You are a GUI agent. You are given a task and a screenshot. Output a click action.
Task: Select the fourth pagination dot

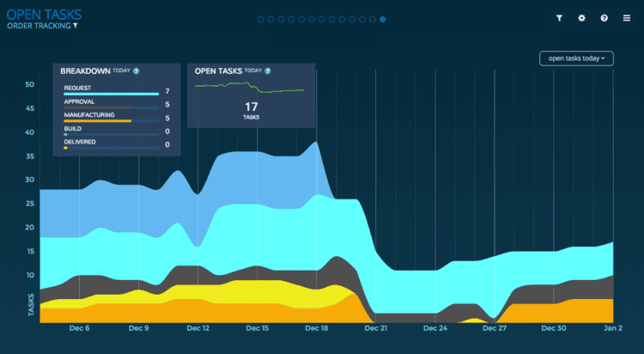tap(291, 19)
